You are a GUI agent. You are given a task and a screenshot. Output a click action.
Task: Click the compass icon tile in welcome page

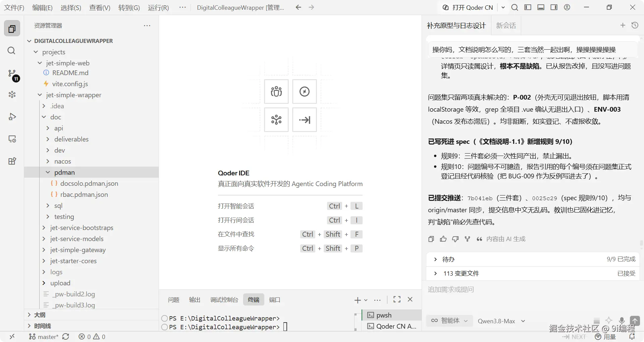(305, 92)
